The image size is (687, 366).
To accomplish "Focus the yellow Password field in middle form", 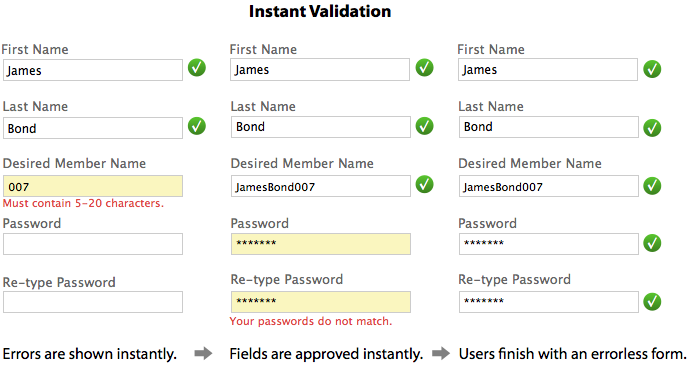I will coord(321,244).
